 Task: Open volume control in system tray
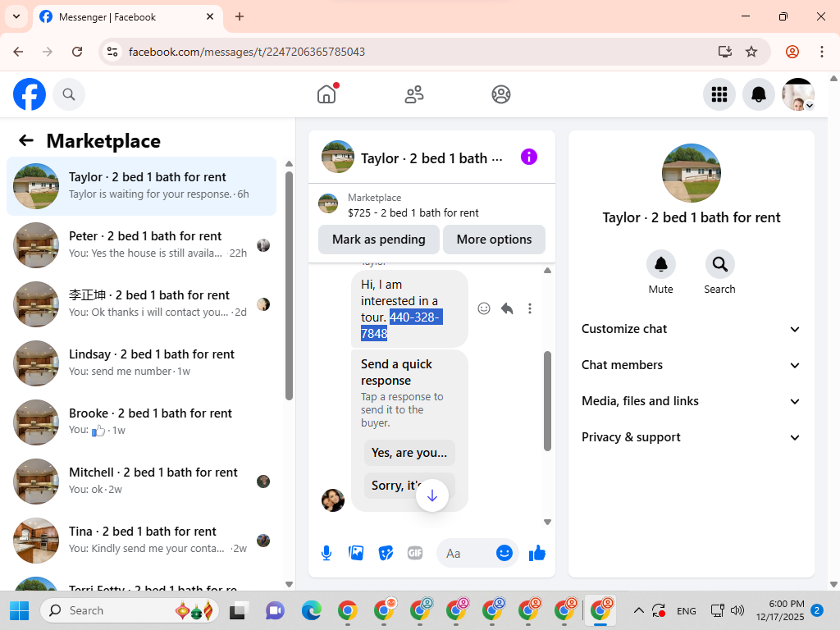coord(738,610)
